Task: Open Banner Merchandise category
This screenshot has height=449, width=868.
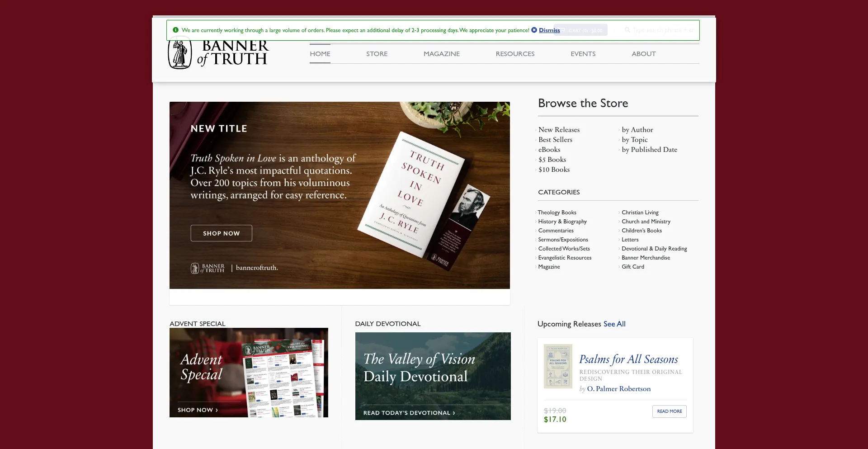Action: click(x=646, y=258)
